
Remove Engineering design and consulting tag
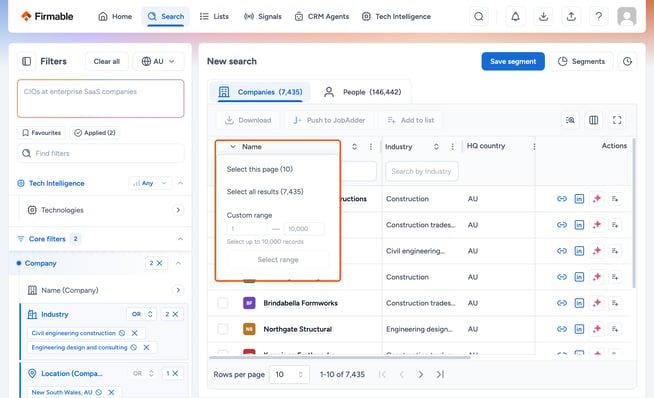point(146,347)
